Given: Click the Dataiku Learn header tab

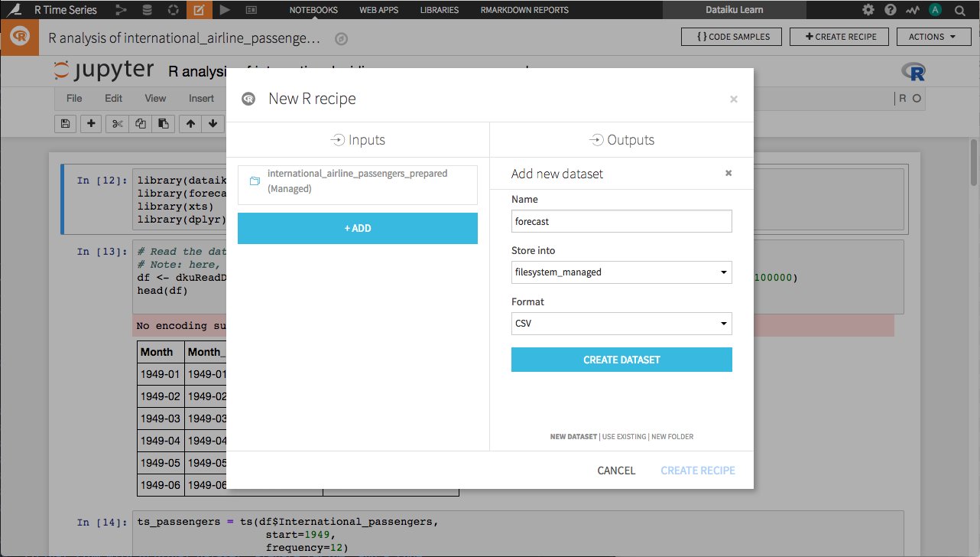Looking at the screenshot, I should tap(734, 10).
